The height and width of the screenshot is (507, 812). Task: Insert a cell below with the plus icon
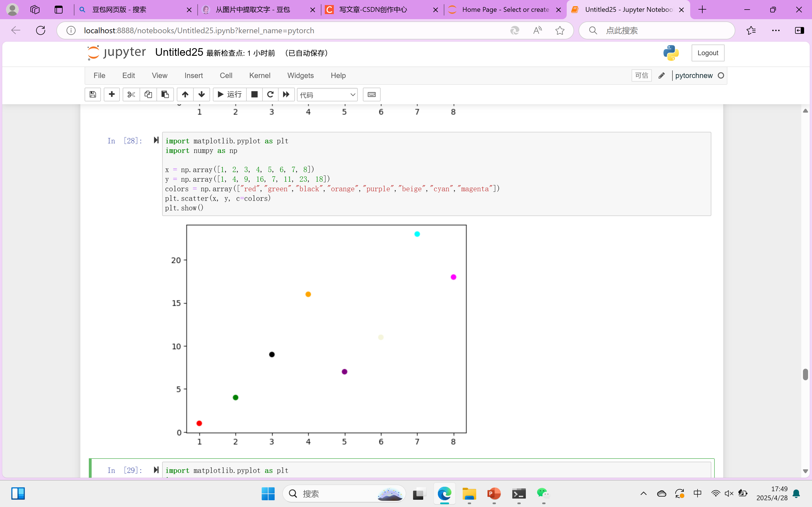click(112, 95)
